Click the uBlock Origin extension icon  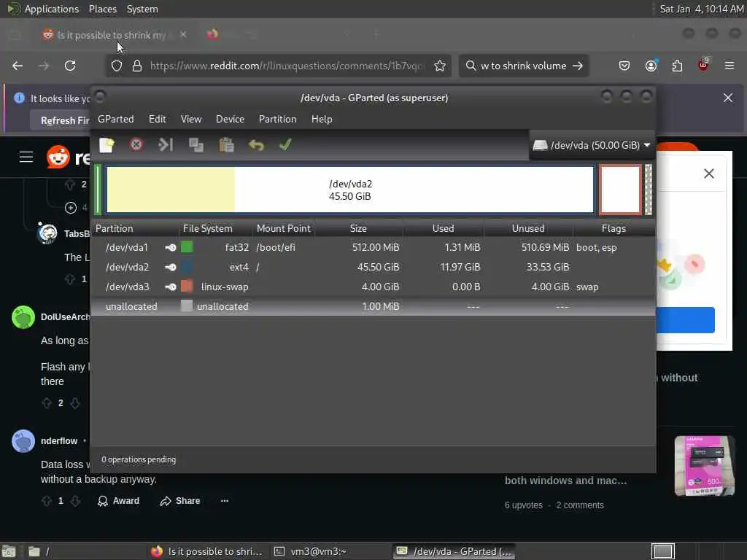(703, 65)
